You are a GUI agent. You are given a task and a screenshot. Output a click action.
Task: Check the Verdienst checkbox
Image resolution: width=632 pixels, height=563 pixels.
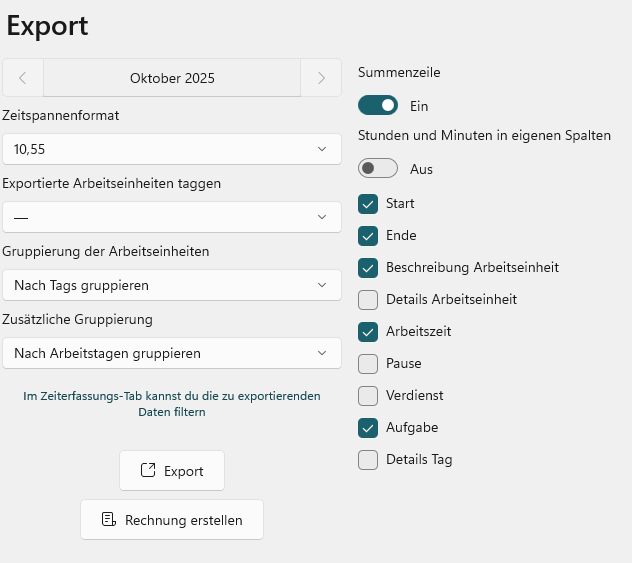pyautogui.click(x=368, y=396)
